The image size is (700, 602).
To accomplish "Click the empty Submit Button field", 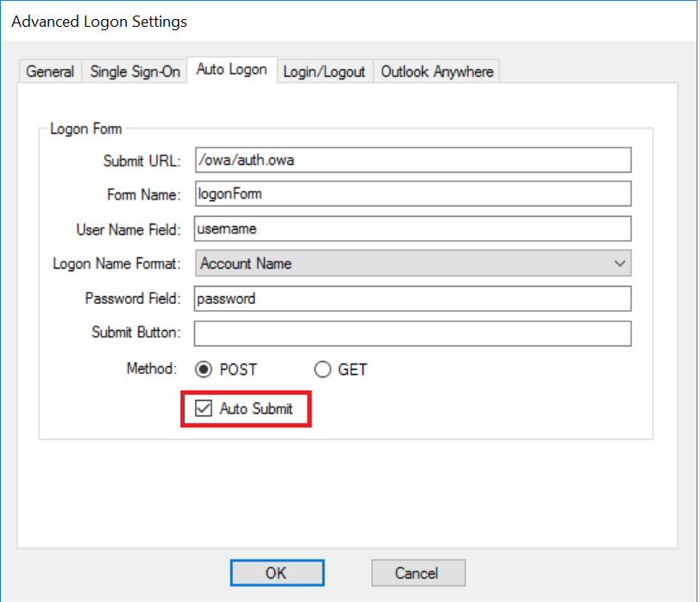I will 413,333.
